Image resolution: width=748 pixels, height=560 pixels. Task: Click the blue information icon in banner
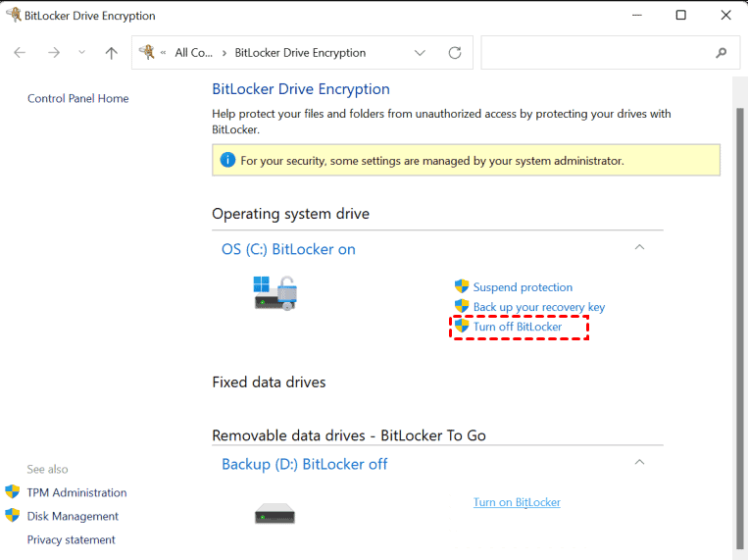227,160
